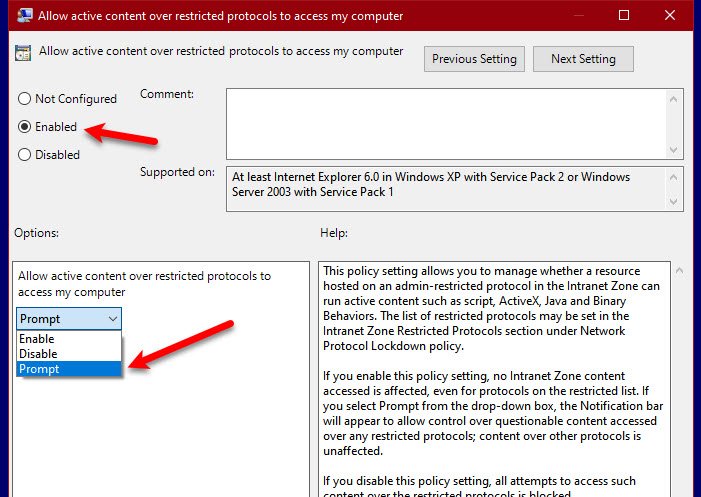Select the Disabled radio button
This screenshot has height=497, width=701.
tap(24, 155)
